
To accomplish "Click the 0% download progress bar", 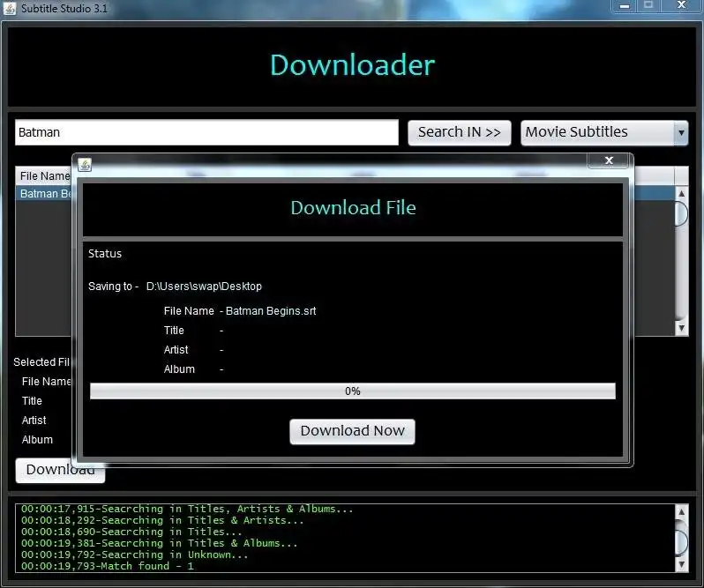I will pos(353,391).
